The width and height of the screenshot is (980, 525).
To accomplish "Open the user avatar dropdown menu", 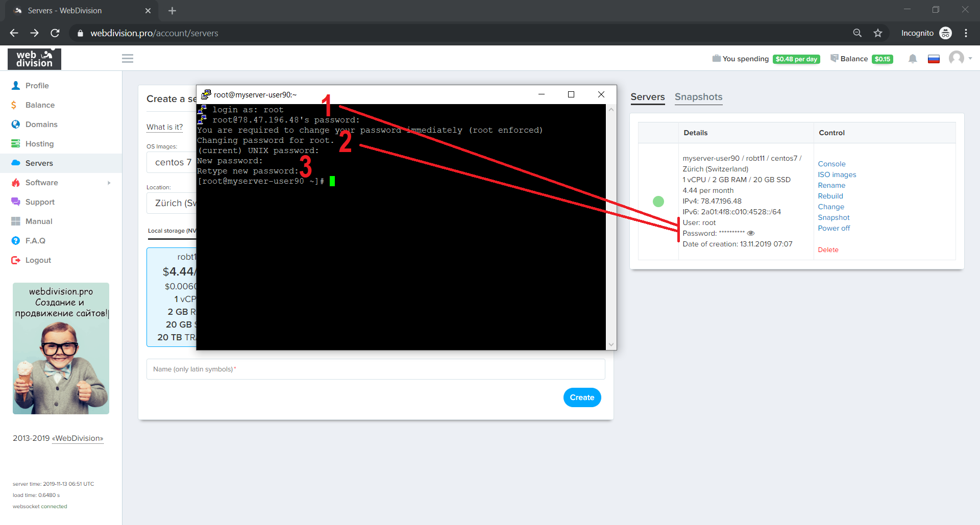I will [960, 58].
